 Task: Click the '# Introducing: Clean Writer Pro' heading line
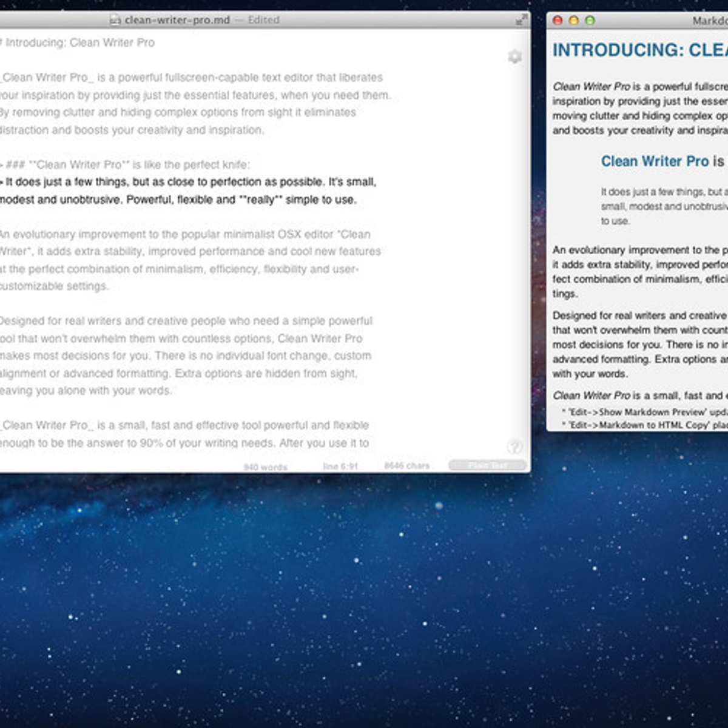click(x=79, y=43)
